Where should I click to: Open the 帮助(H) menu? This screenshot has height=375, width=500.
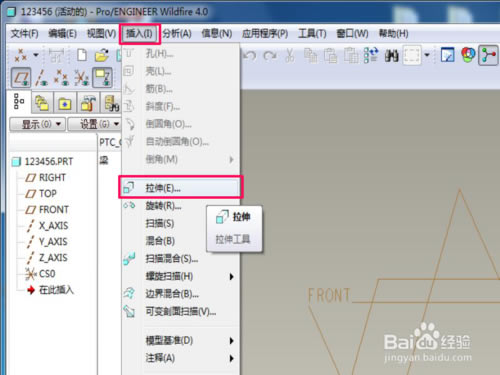pos(393,34)
